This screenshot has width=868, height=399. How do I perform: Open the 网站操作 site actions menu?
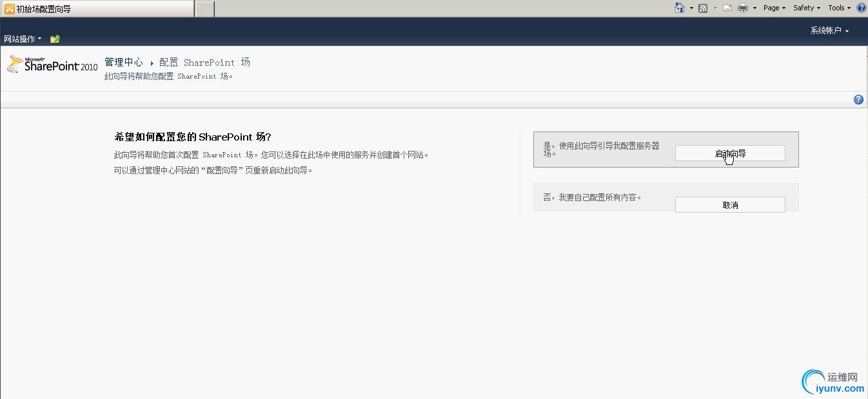click(x=23, y=39)
